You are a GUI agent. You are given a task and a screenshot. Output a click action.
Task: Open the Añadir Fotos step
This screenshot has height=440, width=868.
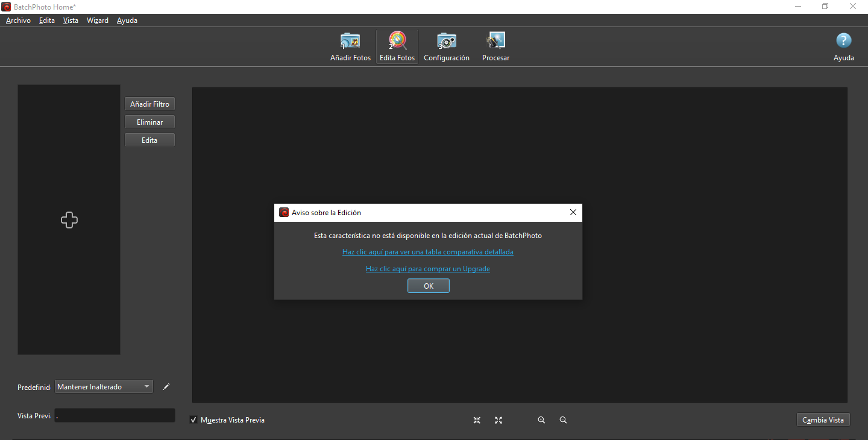tap(350, 47)
